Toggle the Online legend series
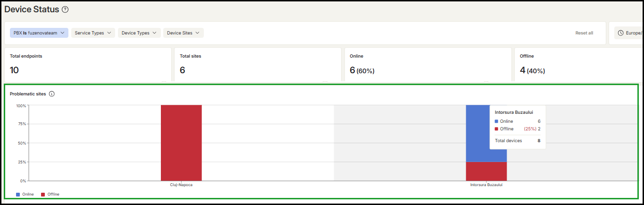644x205 pixels. pyautogui.click(x=25, y=194)
